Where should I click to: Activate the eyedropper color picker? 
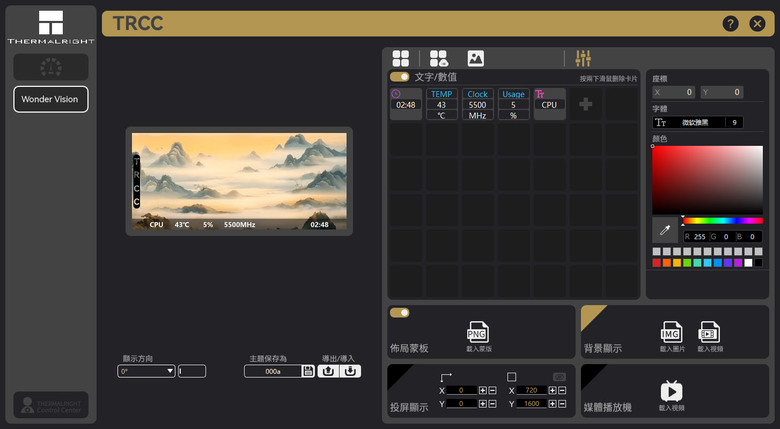(x=665, y=230)
